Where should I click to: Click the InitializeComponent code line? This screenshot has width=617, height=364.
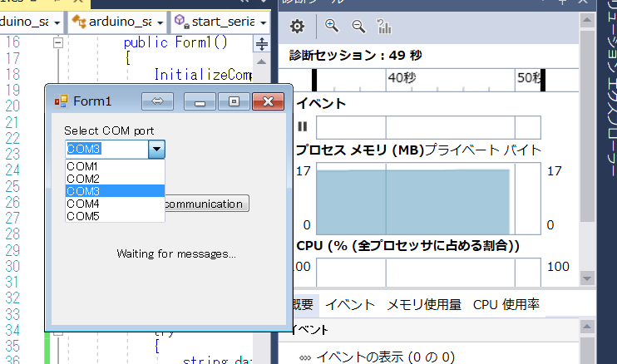coord(203,74)
